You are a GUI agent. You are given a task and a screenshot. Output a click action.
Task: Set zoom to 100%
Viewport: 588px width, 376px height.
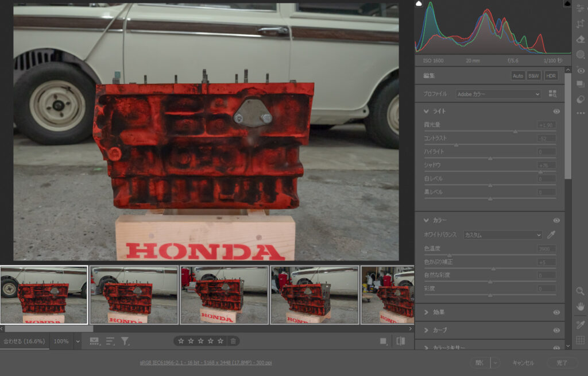(61, 342)
